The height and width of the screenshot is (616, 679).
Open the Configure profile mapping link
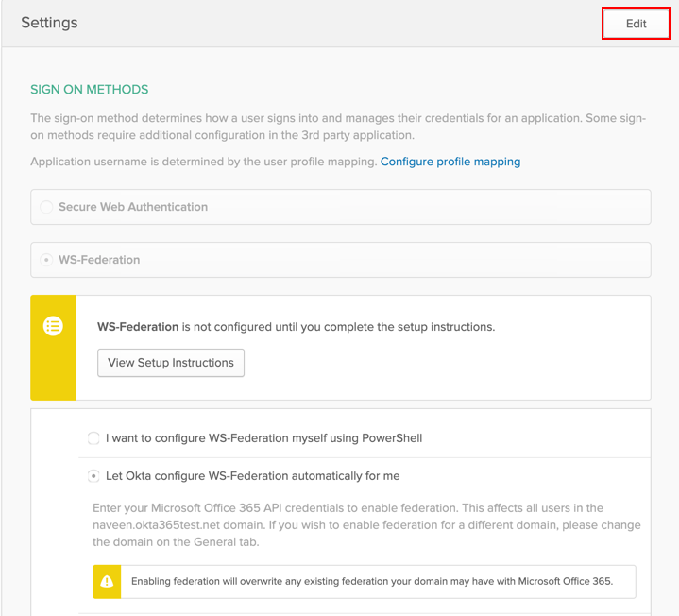[450, 162]
